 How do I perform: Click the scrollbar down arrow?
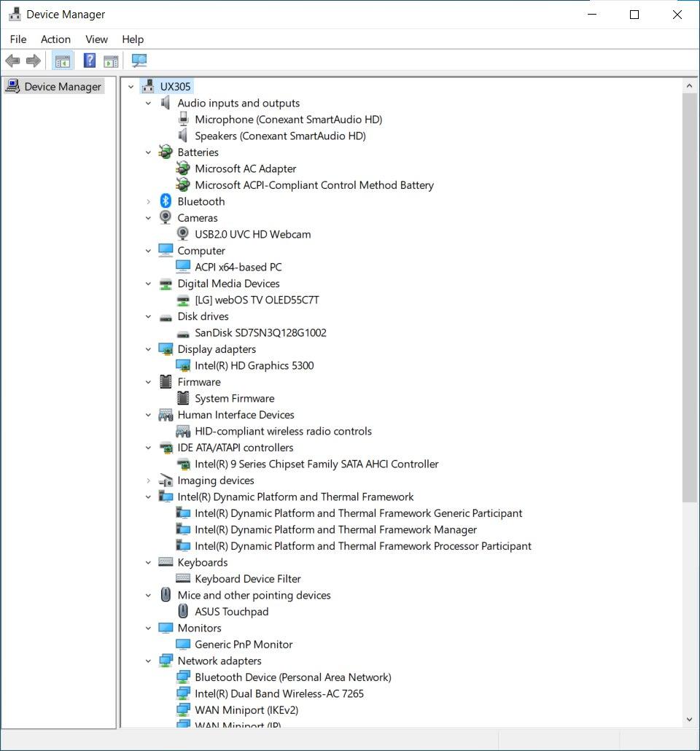(690, 720)
